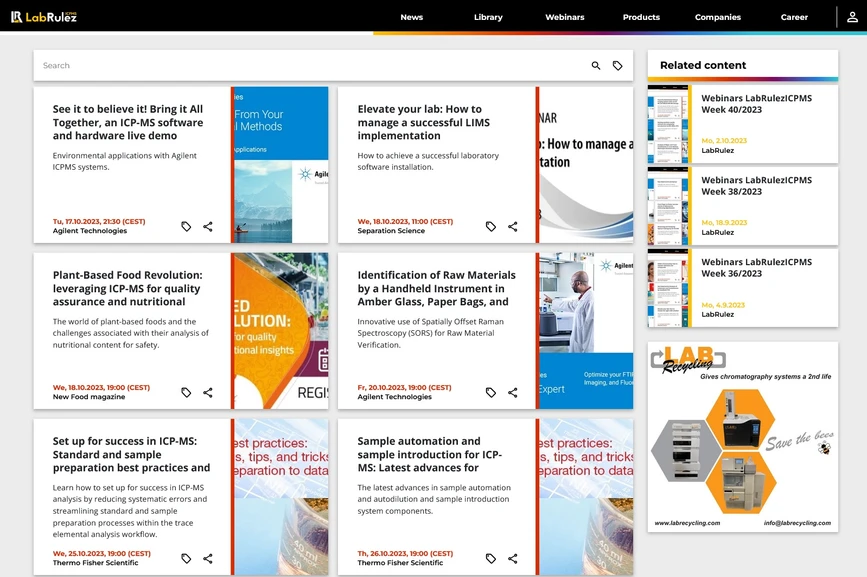Click the LIMS webinar banner image

586,165
